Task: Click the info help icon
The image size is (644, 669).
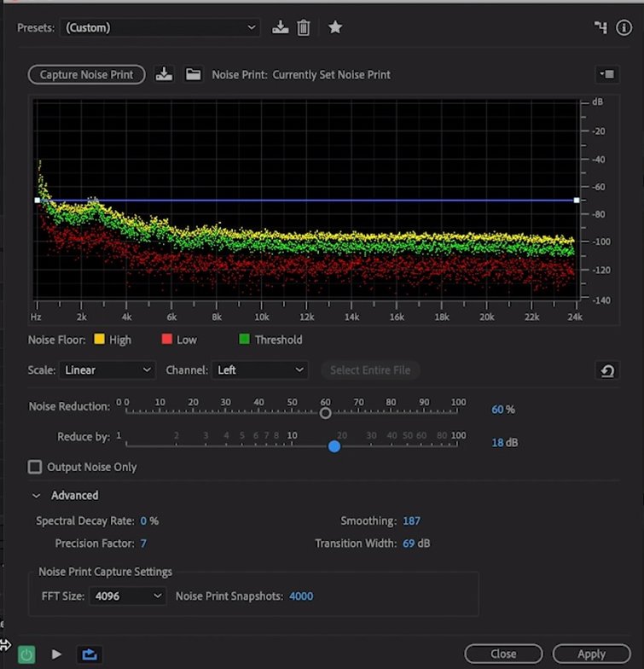Action: pyautogui.click(x=624, y=28)
